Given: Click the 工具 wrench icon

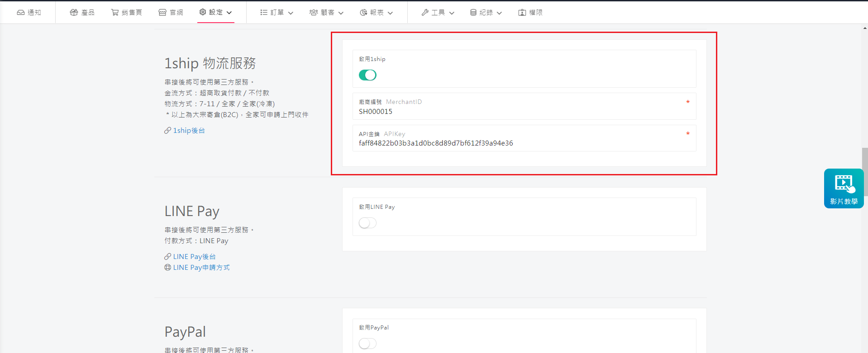Looking at the screenshot, I should point(425,13).
